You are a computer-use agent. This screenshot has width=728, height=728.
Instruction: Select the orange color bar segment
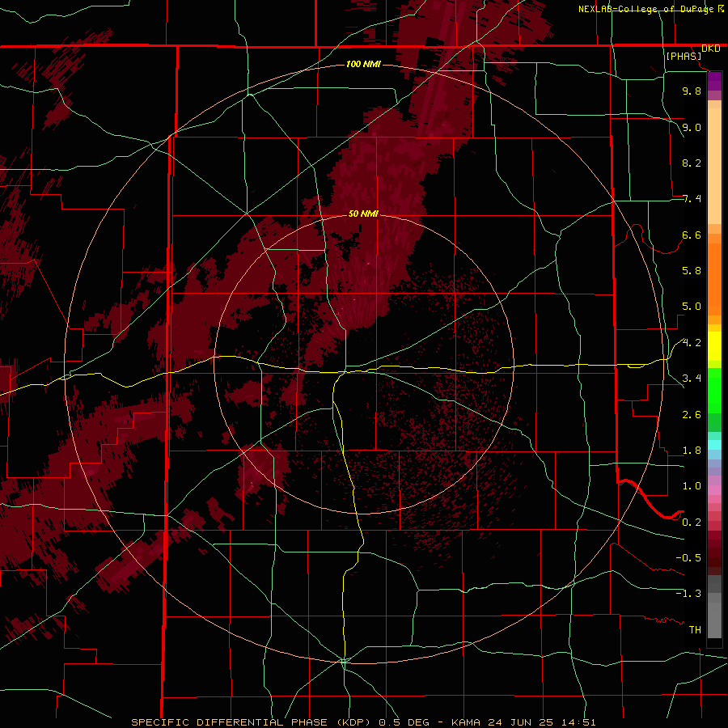pos(714,280)
